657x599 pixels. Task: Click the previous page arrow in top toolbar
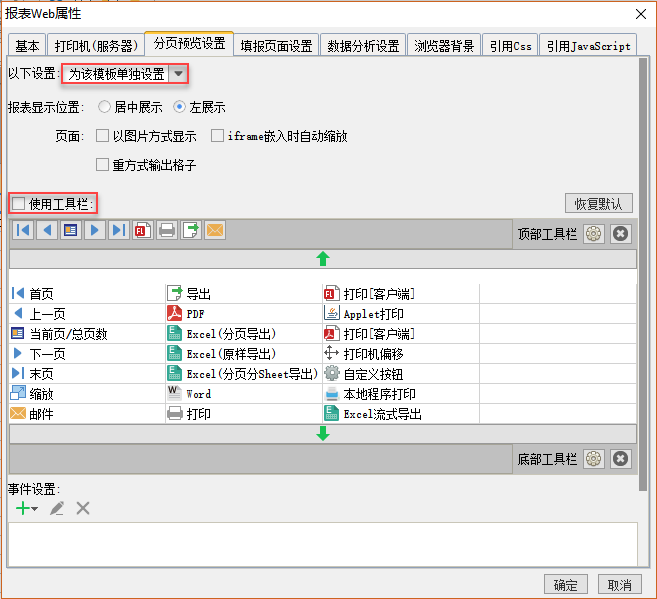tap(47, 230)
